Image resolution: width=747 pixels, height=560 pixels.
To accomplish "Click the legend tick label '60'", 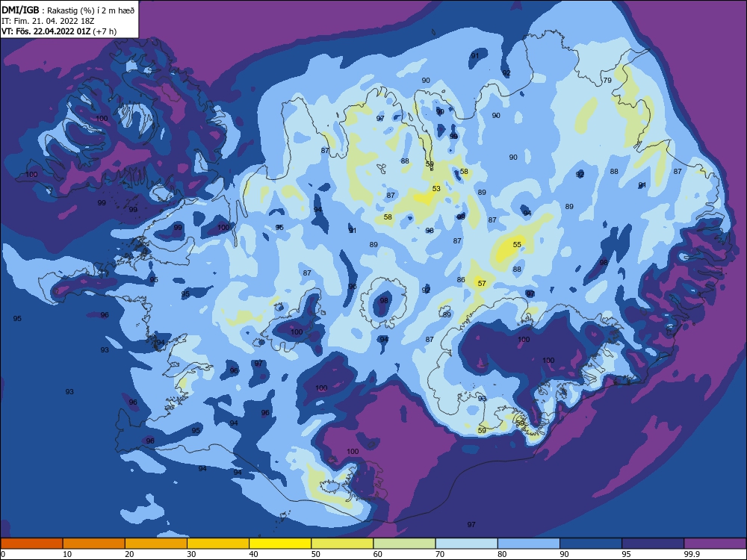I will (378, 554).
